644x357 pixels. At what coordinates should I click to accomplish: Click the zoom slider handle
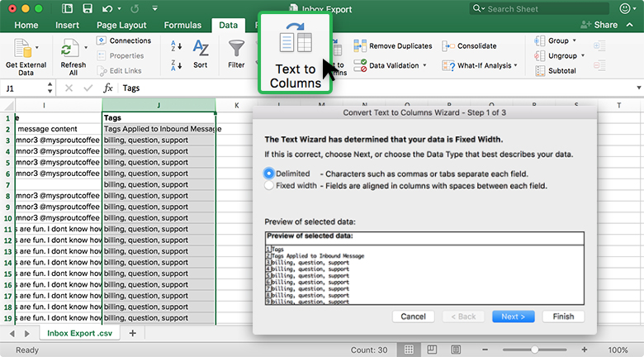[x=534, y=350]
